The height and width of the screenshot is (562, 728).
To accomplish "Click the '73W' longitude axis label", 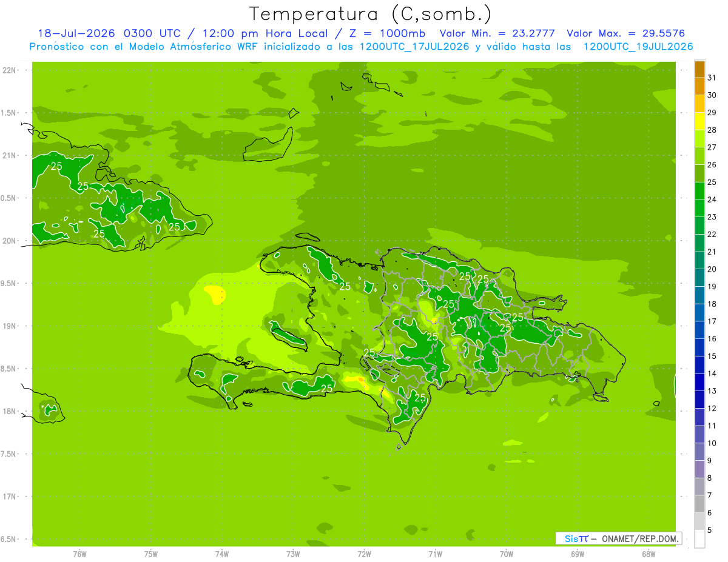I will [293, 554].
